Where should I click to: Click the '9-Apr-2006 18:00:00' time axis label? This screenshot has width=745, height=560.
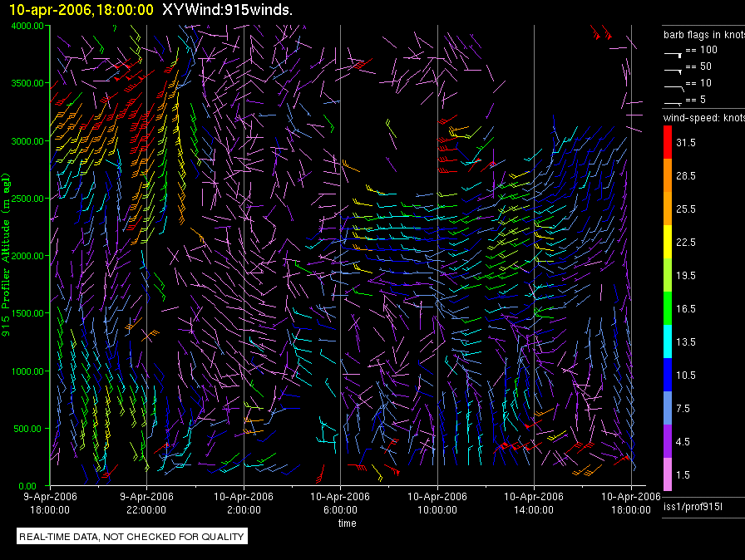pos(51,503)
